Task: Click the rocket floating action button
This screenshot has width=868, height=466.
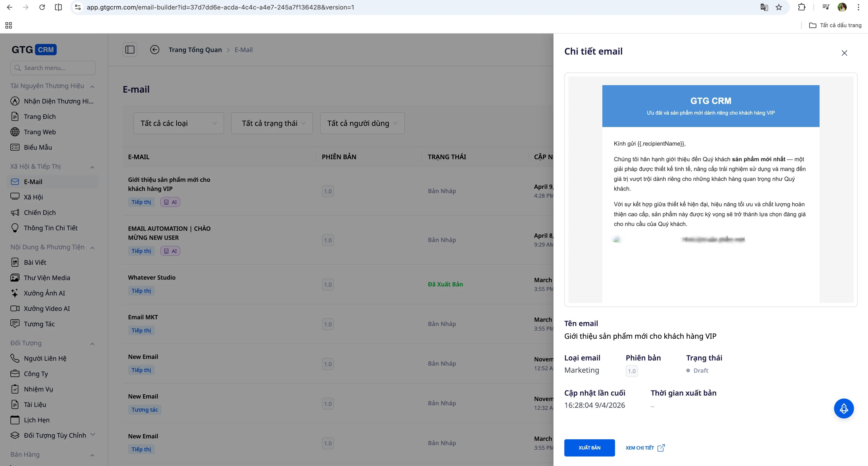Action: pos(843,408)
